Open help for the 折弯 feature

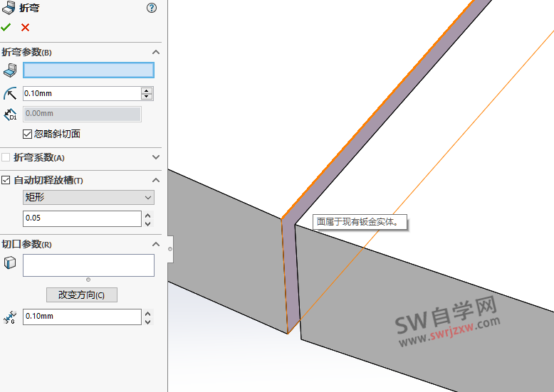pos(151,9)
